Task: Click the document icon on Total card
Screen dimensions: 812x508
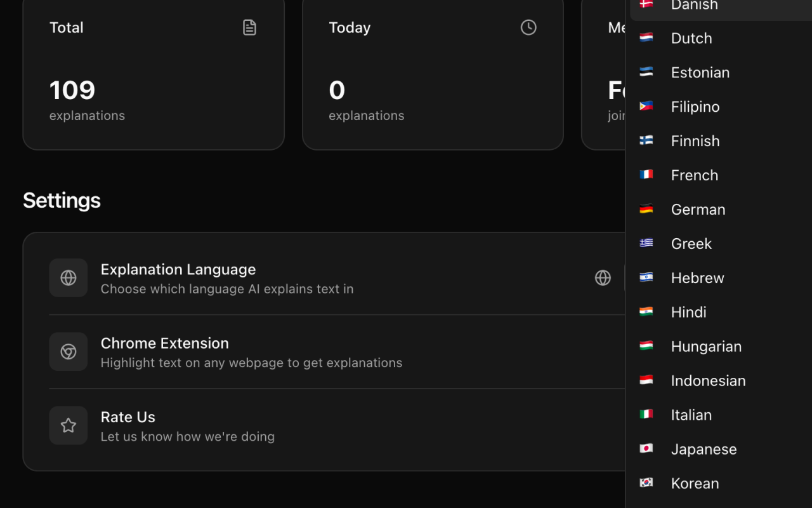Action: (x=249, y=27)
